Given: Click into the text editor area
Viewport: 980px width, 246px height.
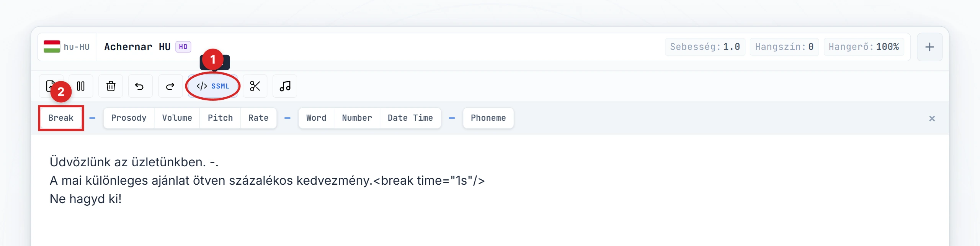Looking at the screenshot, I should coord(490,190).
